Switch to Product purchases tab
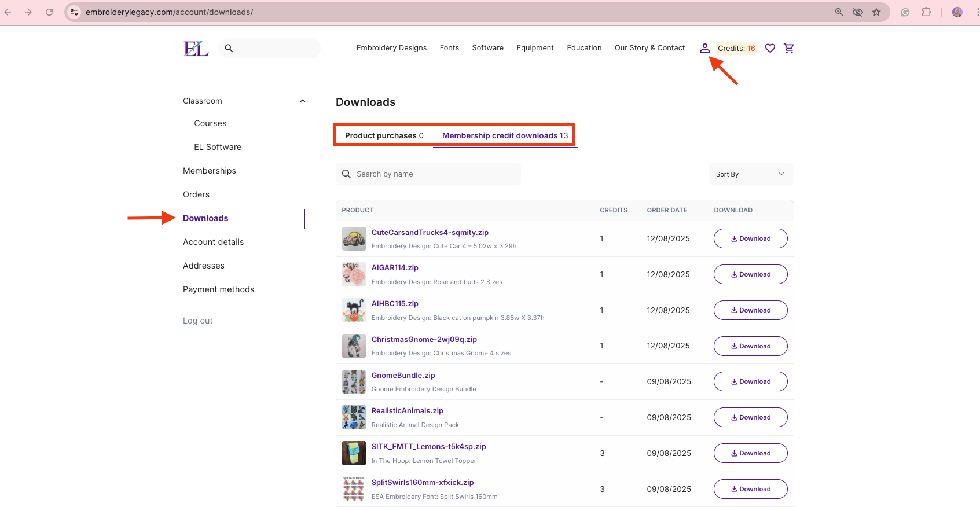The image size is (980, 507). tap(384, 135)
